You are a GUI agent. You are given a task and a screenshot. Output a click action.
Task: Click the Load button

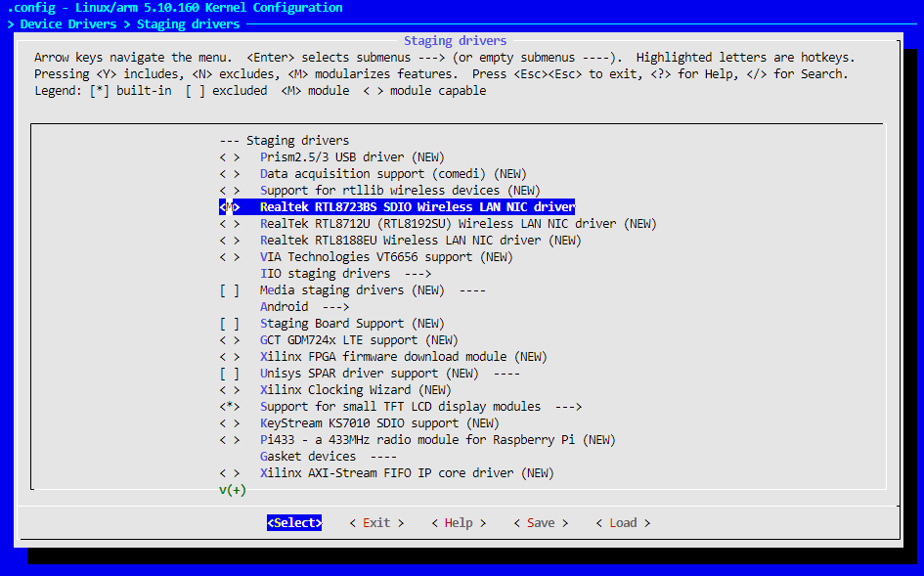[x=623, y=523]
